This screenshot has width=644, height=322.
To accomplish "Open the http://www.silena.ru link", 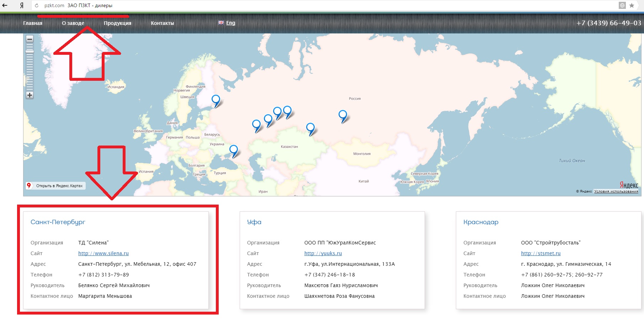I will click(103, 253).
